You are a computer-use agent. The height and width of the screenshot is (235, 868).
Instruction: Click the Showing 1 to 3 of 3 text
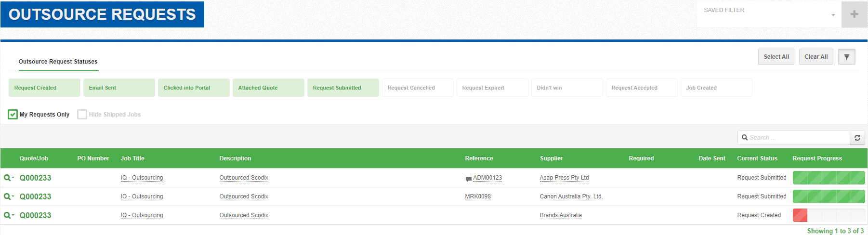(835, 231)
